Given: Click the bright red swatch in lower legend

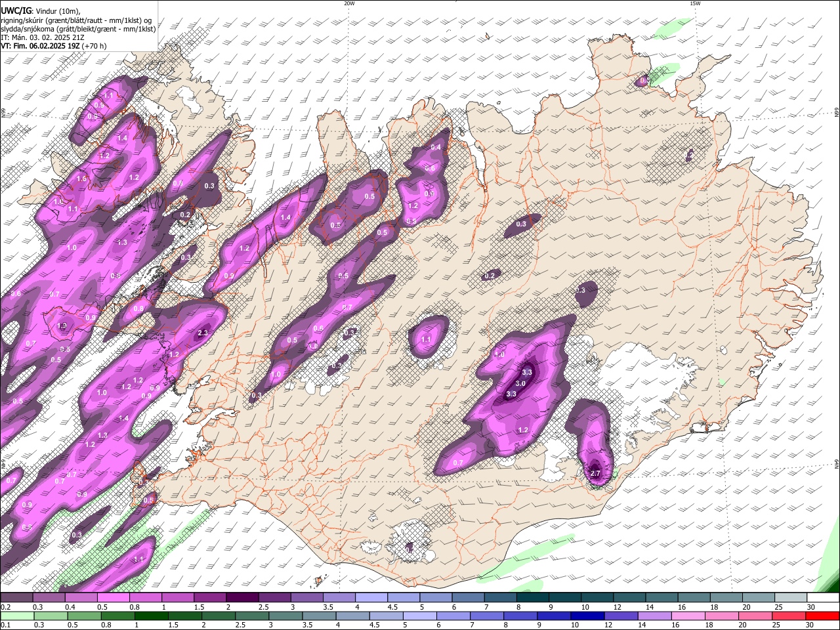Looking at the screenshot, I should pos(822,616).
